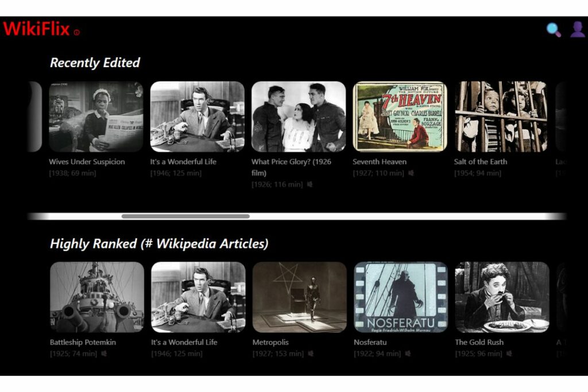Select the Battleship Potemkin title

point(82,342)
